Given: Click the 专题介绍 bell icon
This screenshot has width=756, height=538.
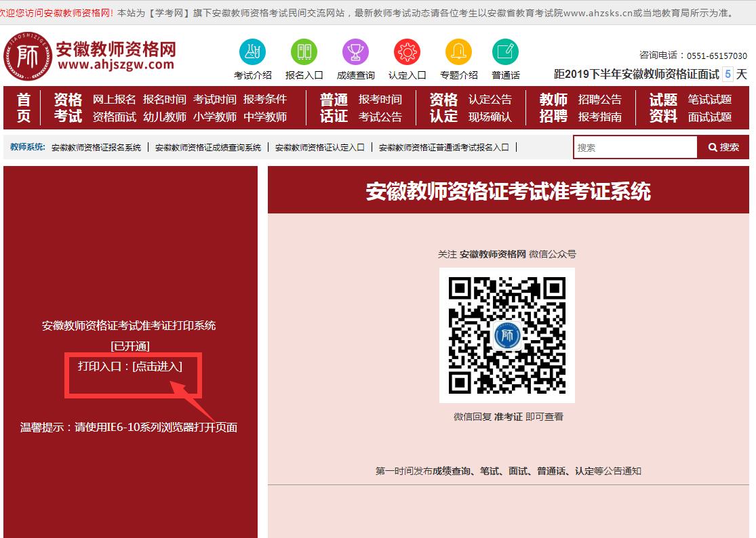Looking at the screenshot, I should click(458, 51).
